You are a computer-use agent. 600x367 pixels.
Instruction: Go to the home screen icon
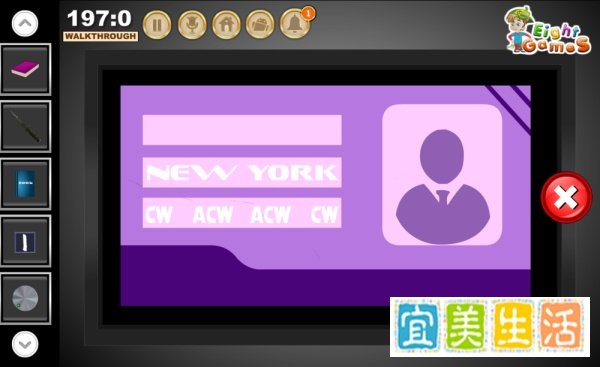226,24
